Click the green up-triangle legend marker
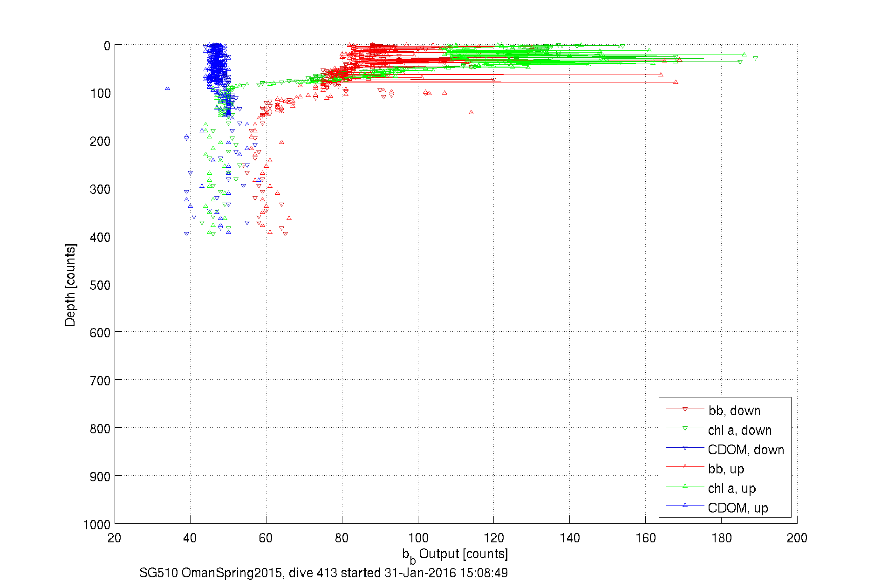The image size is (881, 588). click(685, 486)
